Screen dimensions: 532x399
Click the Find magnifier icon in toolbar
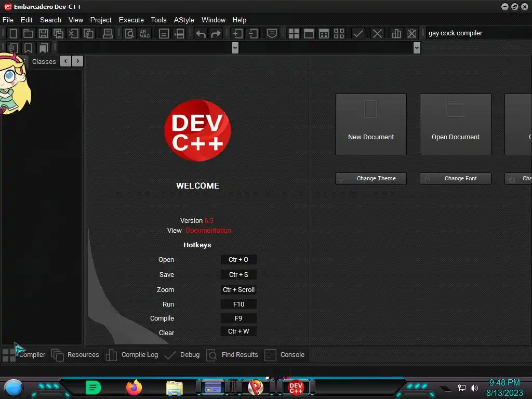coord(129,33)
